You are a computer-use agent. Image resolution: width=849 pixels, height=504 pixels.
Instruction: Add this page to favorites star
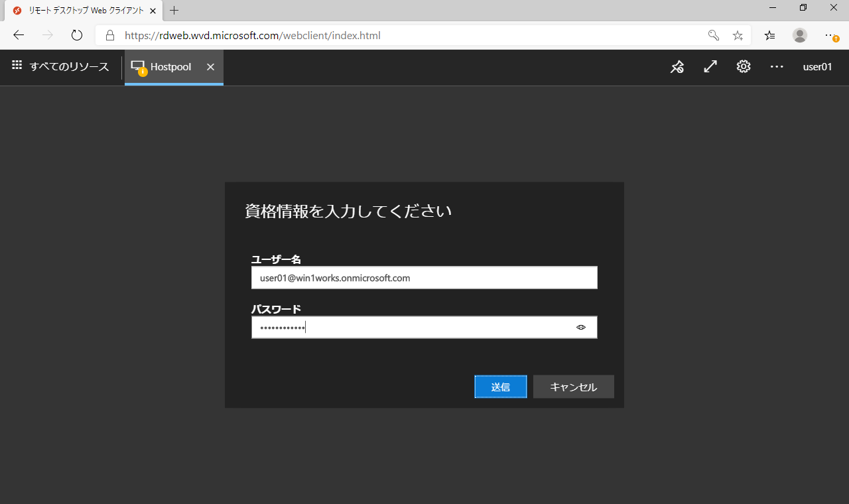(x=738, y=35)
